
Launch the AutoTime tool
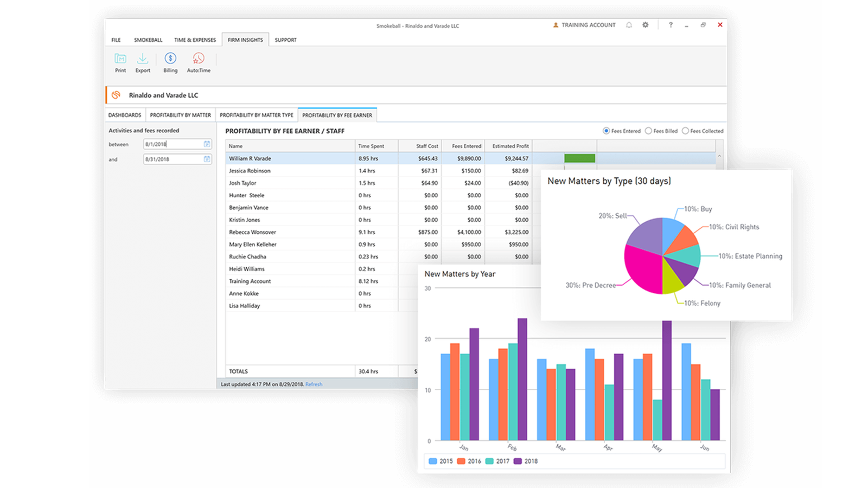(199, 59)
